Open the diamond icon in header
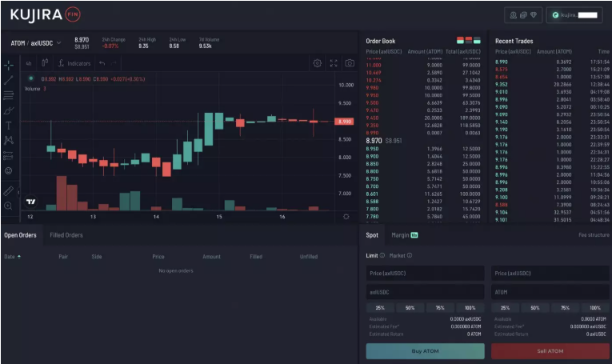 coord(534,15)
